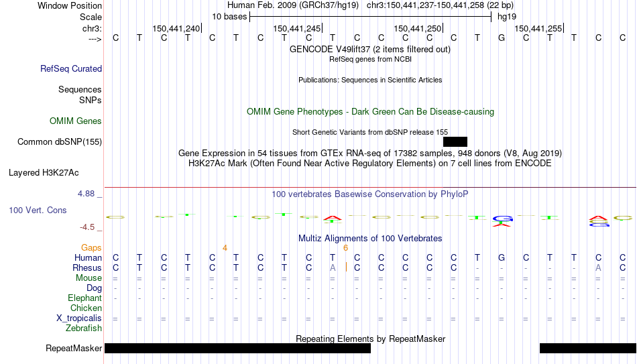Click the RepeatMasker track label
The width and height of the screenshot is (637, 364).
click(74, 348)
